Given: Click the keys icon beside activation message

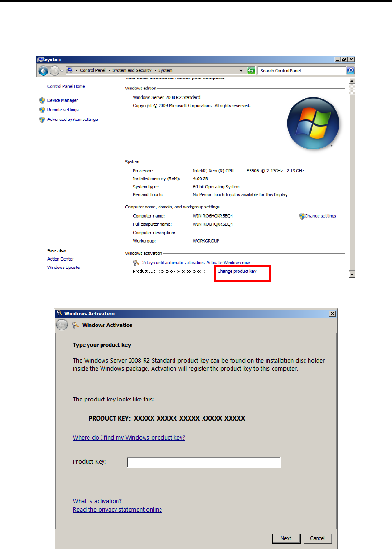Looking at the screenshot, I should (136, 263).
